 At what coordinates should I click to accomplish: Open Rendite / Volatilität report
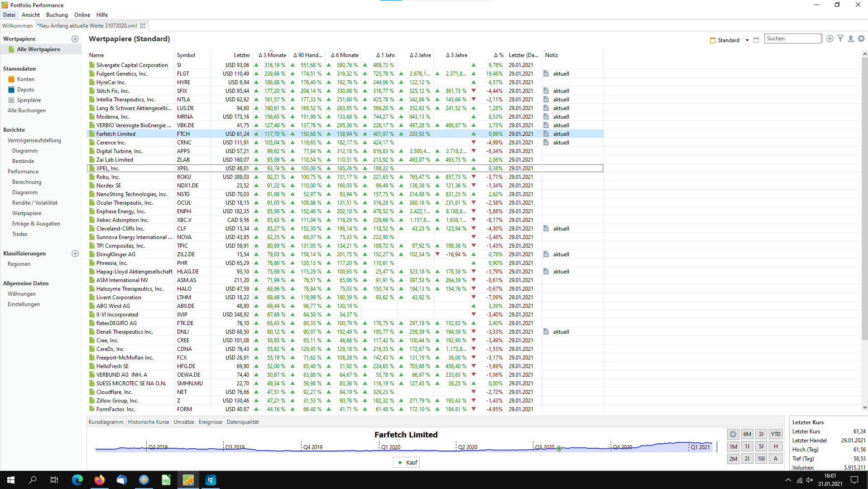point(35,203)
